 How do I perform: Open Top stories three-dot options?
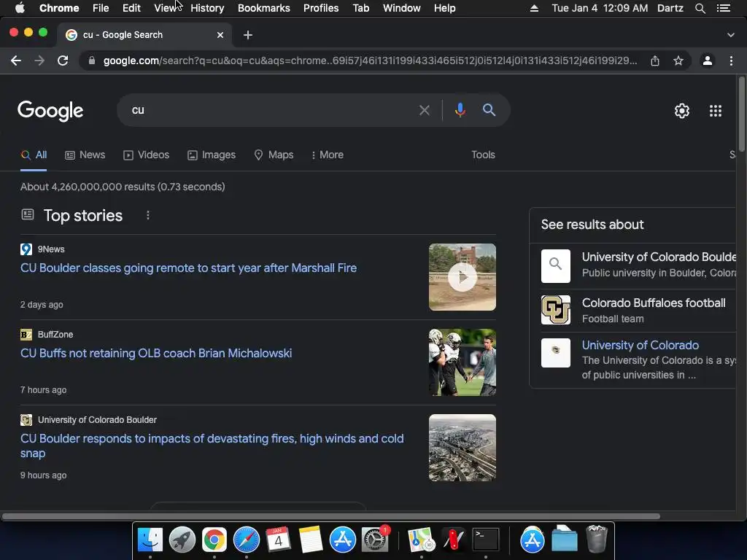(148, 215)
